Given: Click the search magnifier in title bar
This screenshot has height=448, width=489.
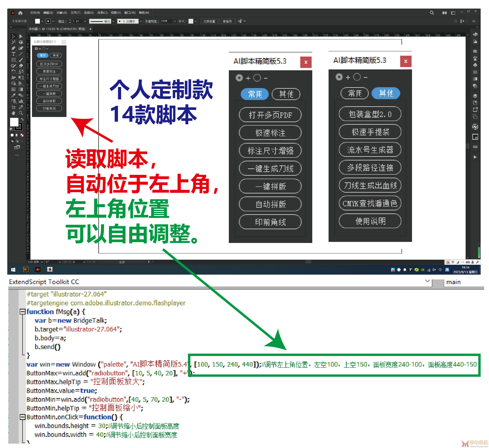Looking at the screenshot, I should [x=432, y=13].
